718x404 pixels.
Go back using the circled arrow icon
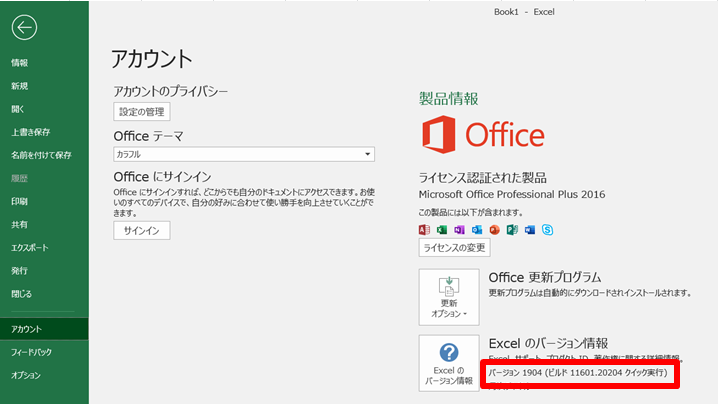(24, 27)
